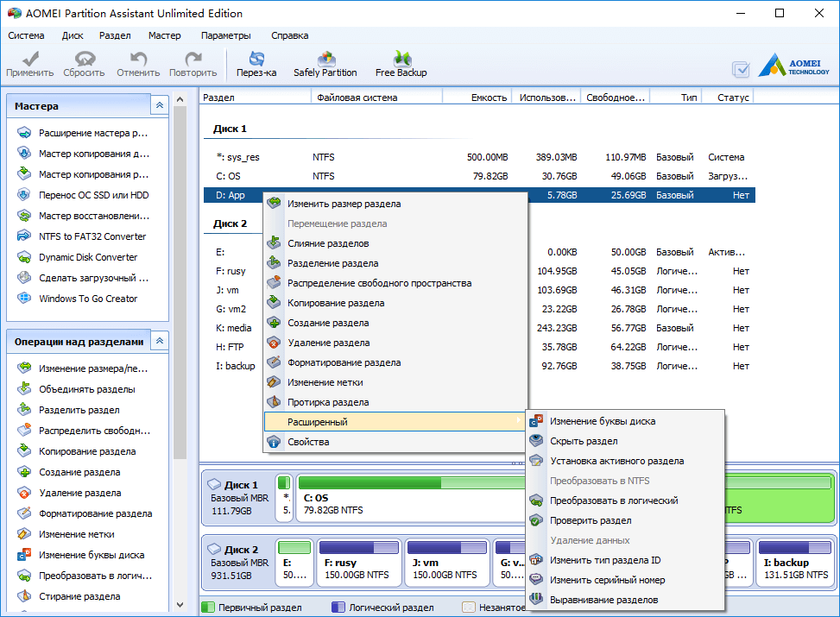Open the Мастер menu

pyautogui.click(x=165, y=35)
